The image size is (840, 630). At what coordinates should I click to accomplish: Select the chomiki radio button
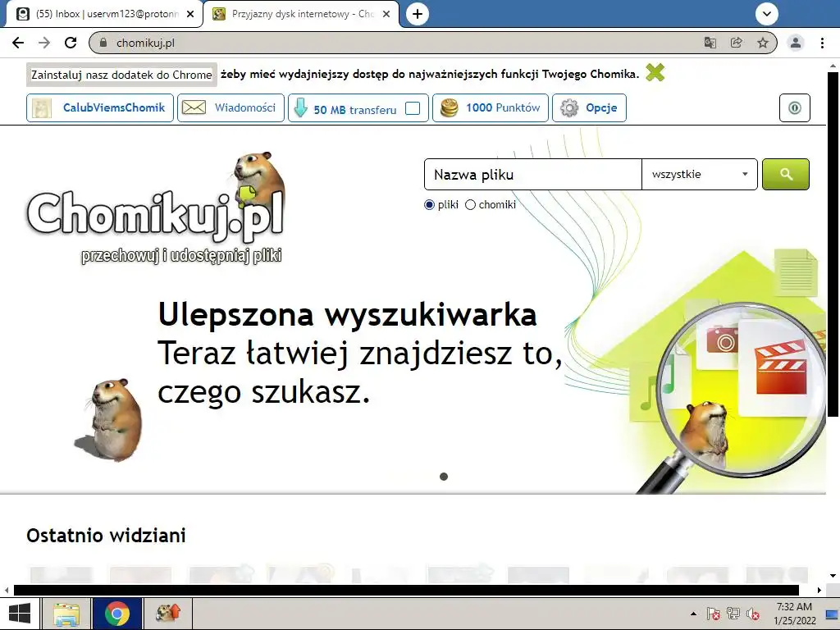(470, 204)
